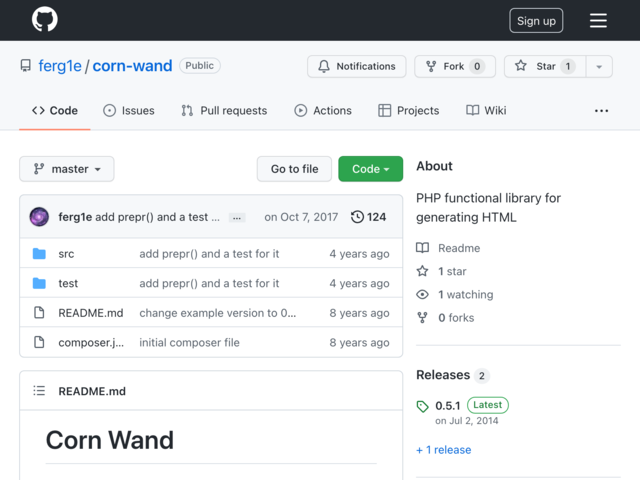Image resolution: width=640 pixels, height=480 pixels.
Task: Click the repository book icon beside ferg1e
Action: click(x=26, y=66)
